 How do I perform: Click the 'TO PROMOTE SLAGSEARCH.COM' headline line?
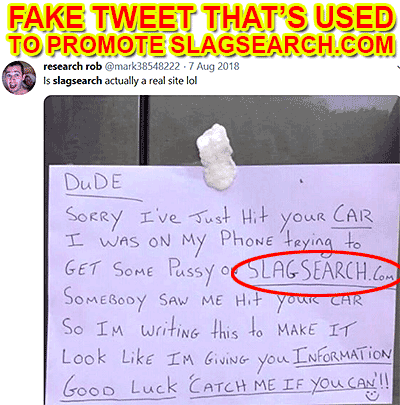(x=201, y=44)
